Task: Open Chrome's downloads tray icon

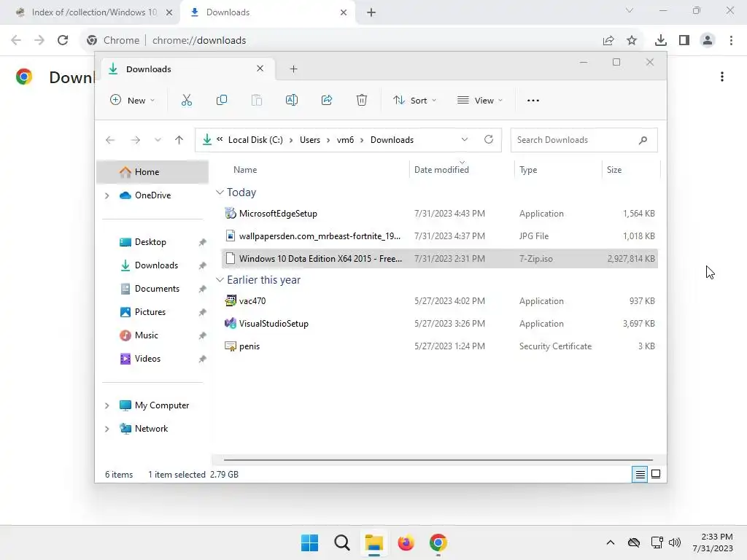Action: coord(660,41)
